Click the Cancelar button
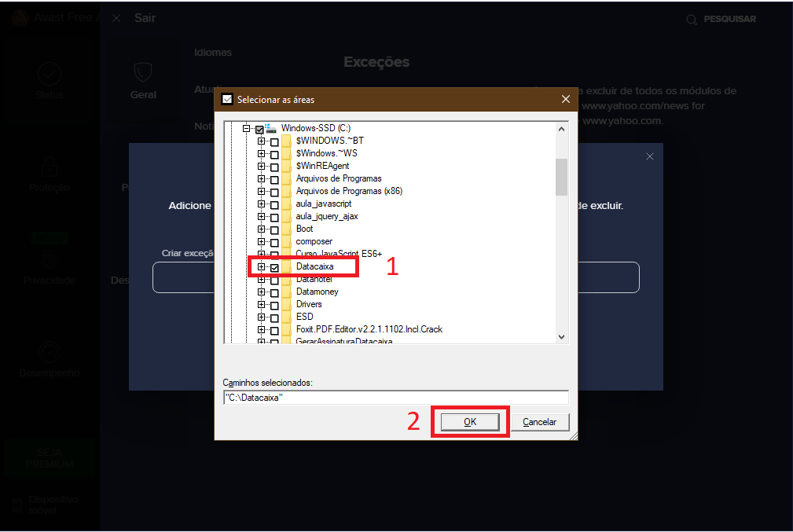793x532 pixels. (540, 422)
